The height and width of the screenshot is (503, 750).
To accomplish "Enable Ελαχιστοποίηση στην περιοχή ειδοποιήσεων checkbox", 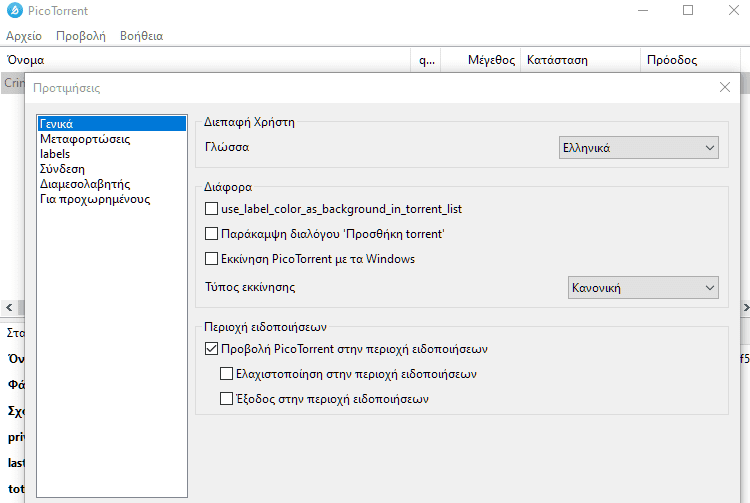I will [x=226, y=373].
